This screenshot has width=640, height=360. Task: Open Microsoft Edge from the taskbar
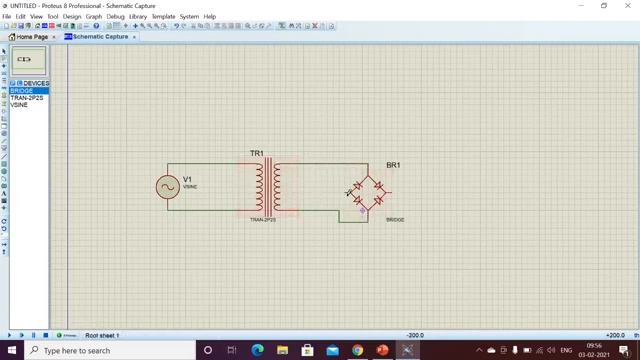coord(258,350)
